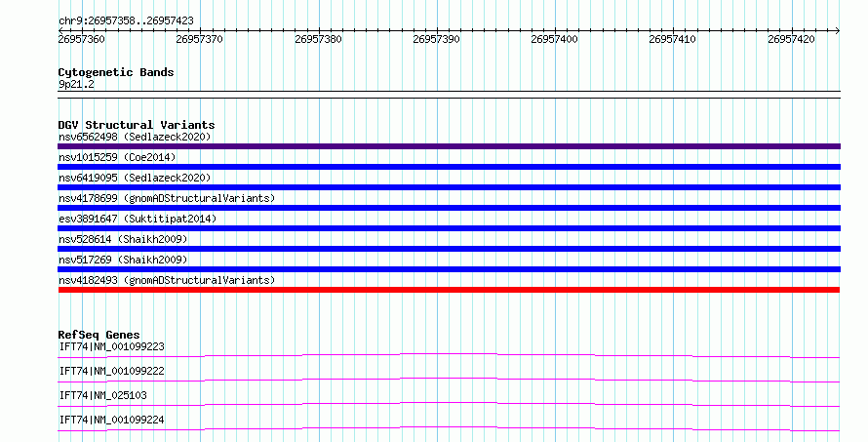Click the red nsv4182493 variant bar
Viewport: 868px width, 442px height.
pos(449,290)
